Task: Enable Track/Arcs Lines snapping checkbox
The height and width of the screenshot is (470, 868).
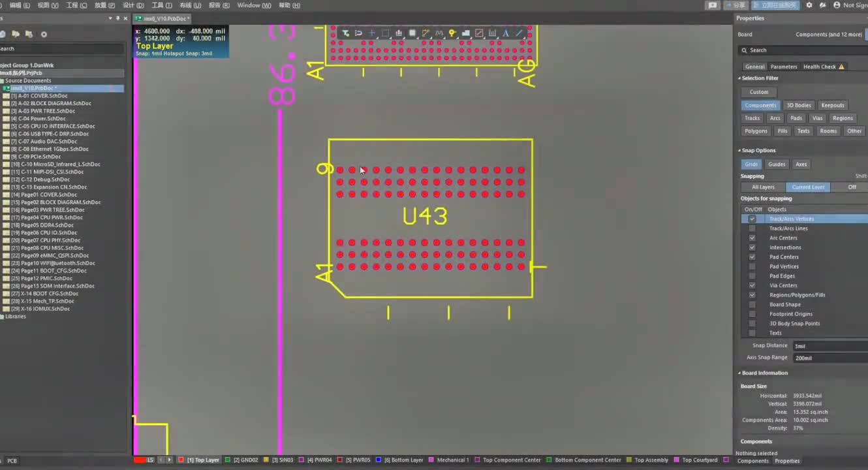Action: (752, 228)
